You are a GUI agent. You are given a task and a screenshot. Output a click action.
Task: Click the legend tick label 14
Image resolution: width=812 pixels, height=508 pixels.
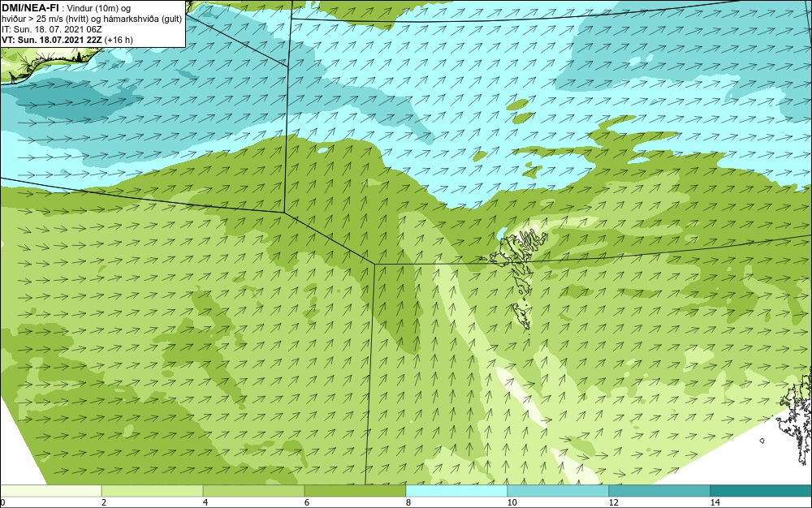coord(715,502)
